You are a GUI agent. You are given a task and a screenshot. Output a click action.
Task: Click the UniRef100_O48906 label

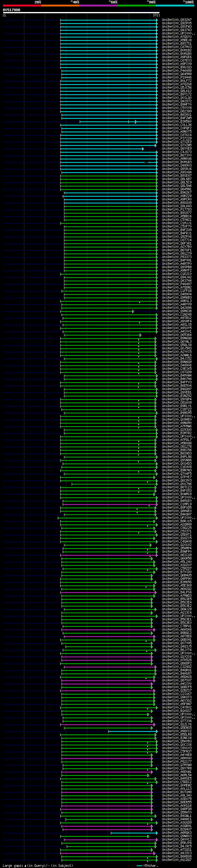(x=177, y=365)
